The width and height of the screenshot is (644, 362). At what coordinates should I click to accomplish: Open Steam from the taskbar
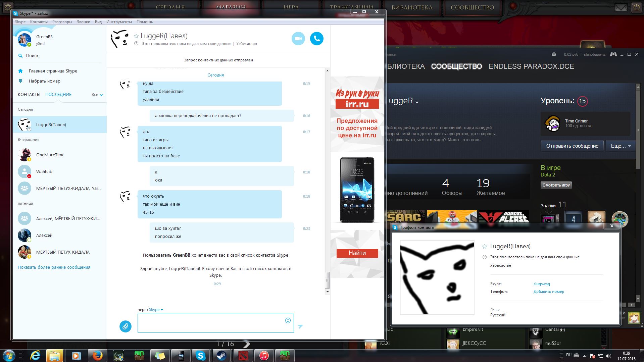pos(221,355)
